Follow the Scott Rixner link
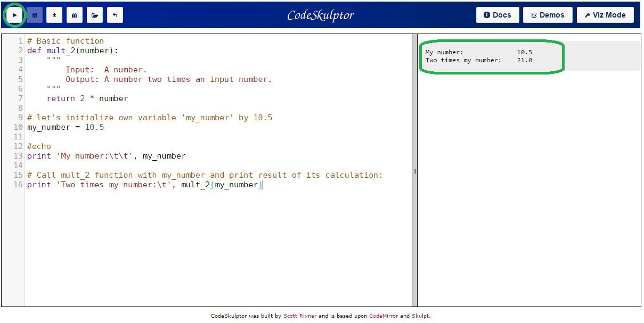Image resolution: width=644 pixels, height=323 pixels. (300, 316)
